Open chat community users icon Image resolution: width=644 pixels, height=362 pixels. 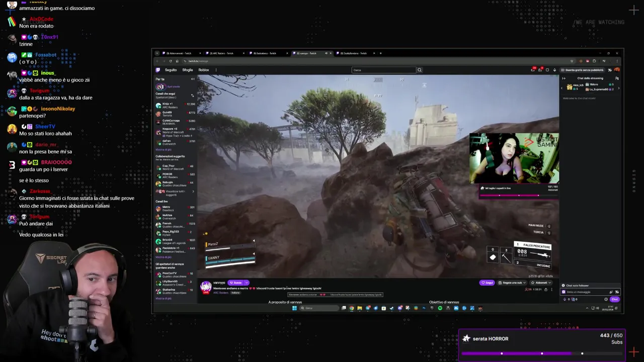coord(617,78)
